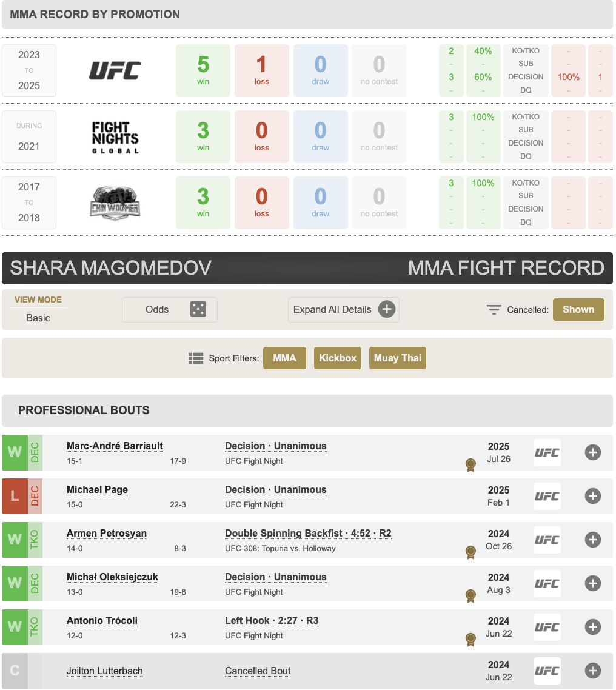
Task: Expand details for Marc-André Barriault bout
Action: pyautogui.click(x=593, y=452)
